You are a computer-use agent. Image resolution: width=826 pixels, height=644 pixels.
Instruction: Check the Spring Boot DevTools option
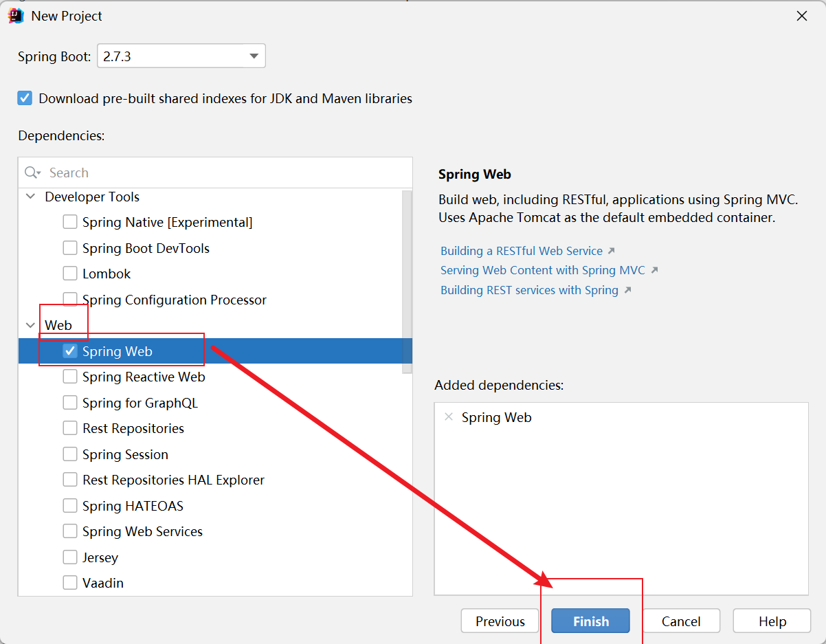click(70, 248)
